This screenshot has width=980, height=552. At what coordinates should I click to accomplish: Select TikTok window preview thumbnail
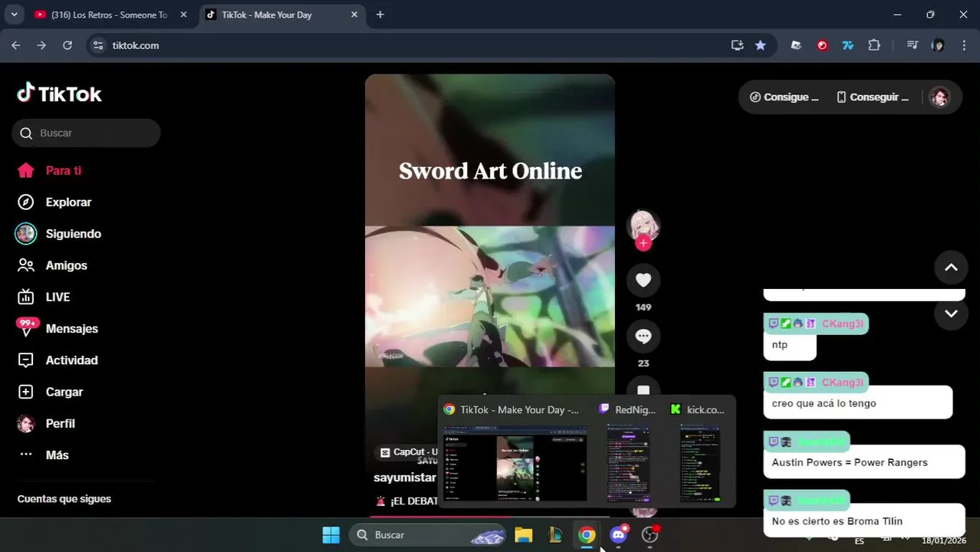tap(515, 463)
